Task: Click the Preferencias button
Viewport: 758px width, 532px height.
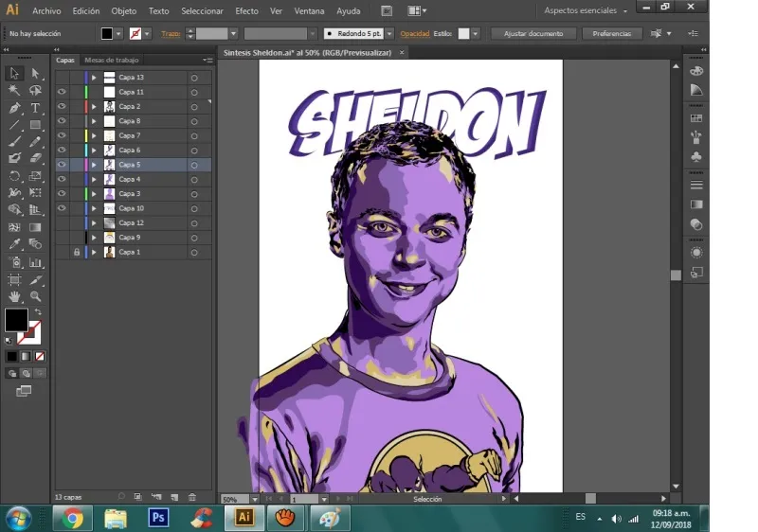Action: coord(612,33)
